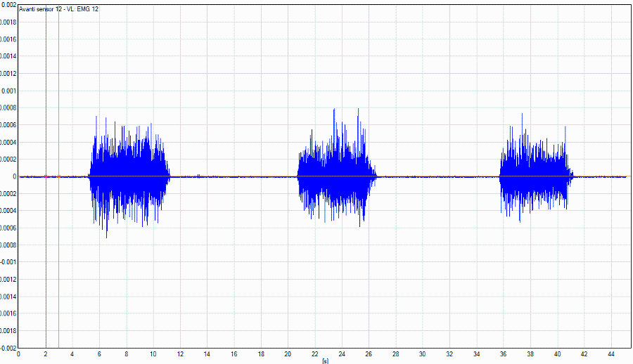Click the second EMG burst near 24 seconds

point(337,167)
